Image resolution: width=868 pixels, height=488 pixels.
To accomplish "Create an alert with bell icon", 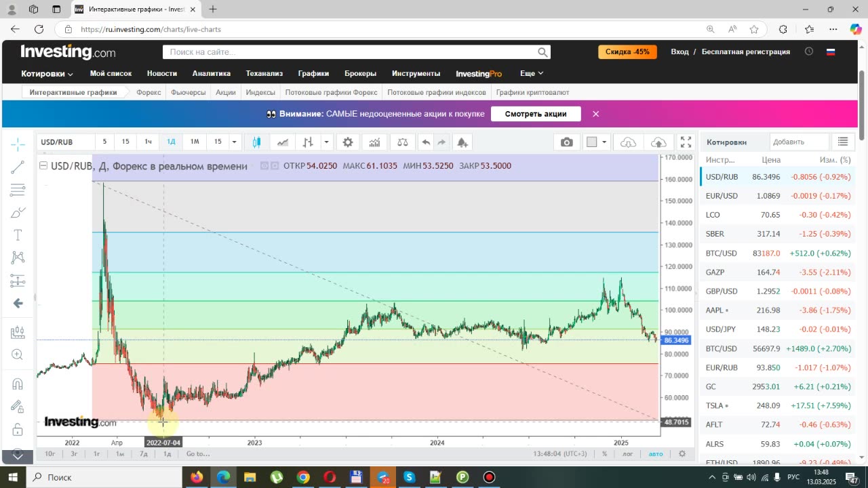I will (462, 142).
